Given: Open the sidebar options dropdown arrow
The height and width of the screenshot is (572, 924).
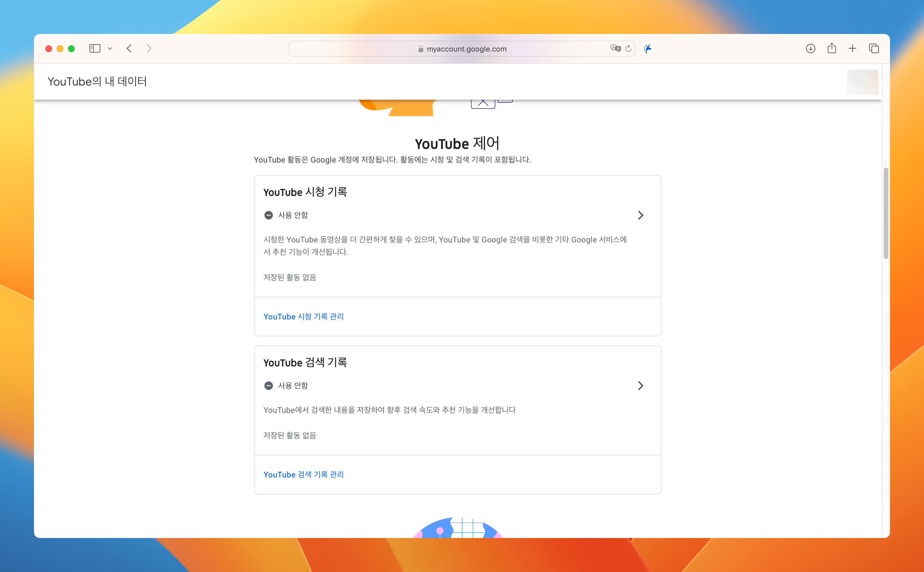Looking at the screenshot, I should [x=110, y=49].
